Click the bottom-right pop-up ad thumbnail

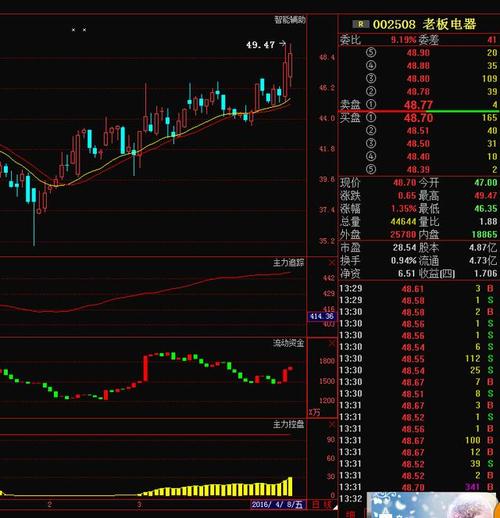pyautogui.click(x=433, y=505)
